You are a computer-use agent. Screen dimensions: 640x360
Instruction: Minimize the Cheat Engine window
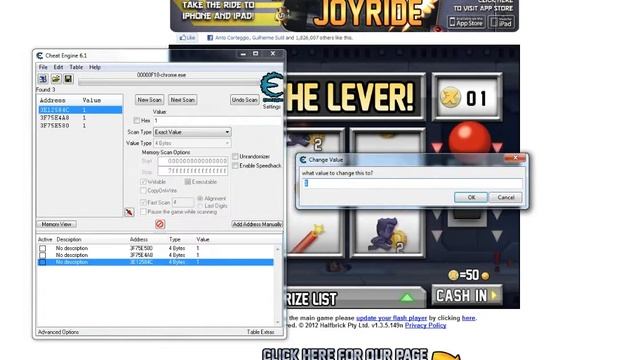tap(243, 53)
